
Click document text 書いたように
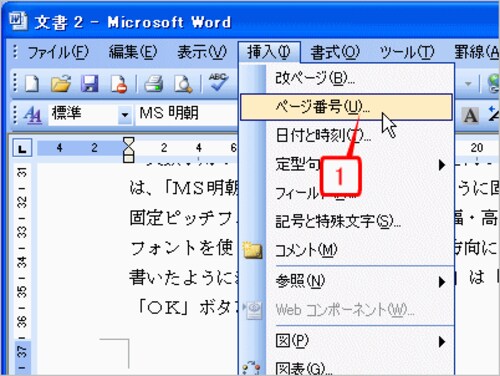(183, 278)
